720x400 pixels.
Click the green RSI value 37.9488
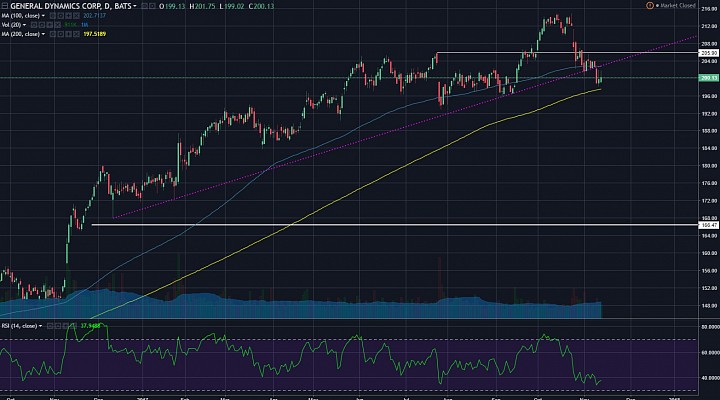click(90, 326)
